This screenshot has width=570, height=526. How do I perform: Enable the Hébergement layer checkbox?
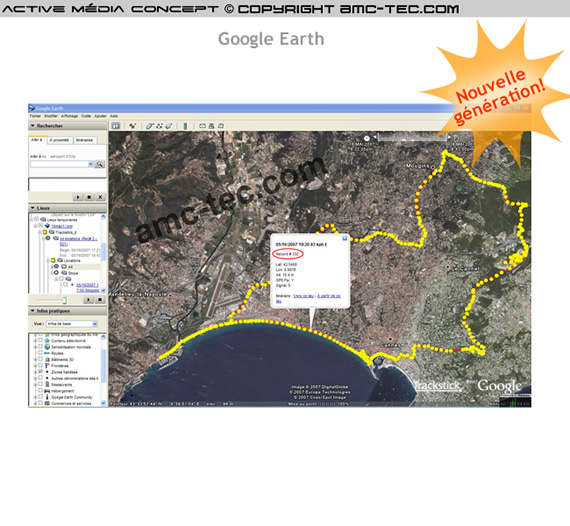[40, 391]
